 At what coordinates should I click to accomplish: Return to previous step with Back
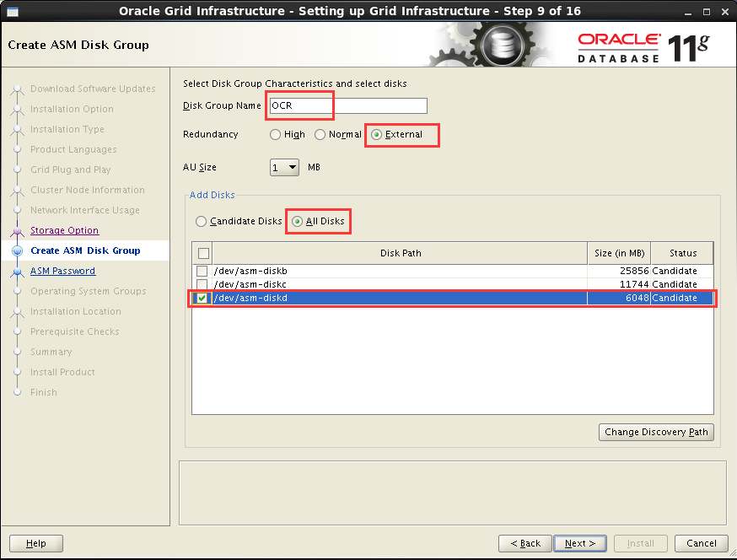point(525,543)
